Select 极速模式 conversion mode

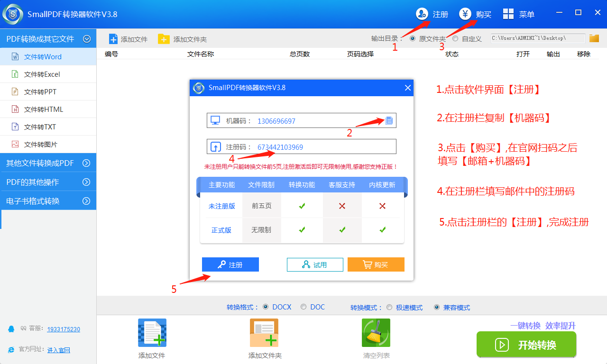(389, 307)
